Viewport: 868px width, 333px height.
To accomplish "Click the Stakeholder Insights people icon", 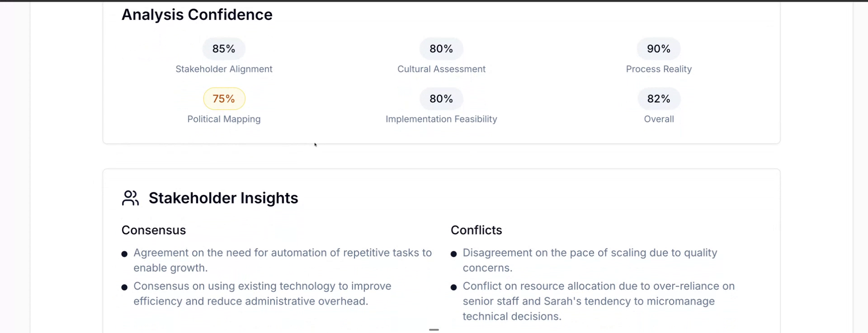I will coord(130,198).
